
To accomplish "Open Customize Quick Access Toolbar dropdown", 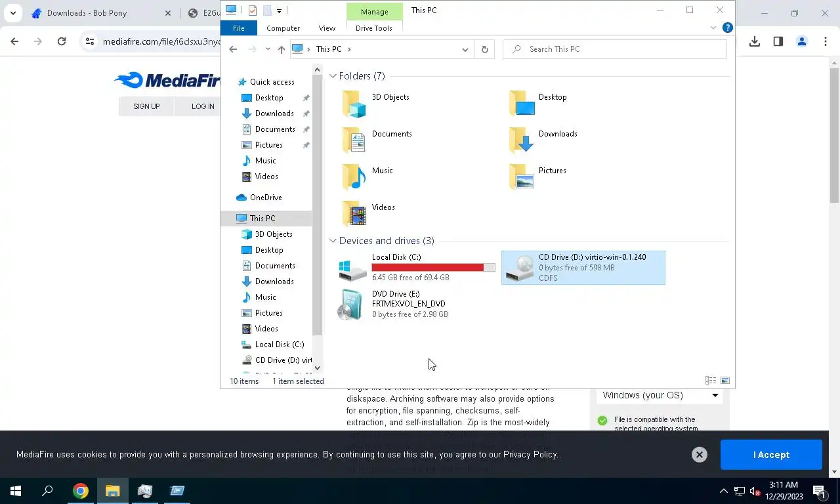I will click(279, 10).
